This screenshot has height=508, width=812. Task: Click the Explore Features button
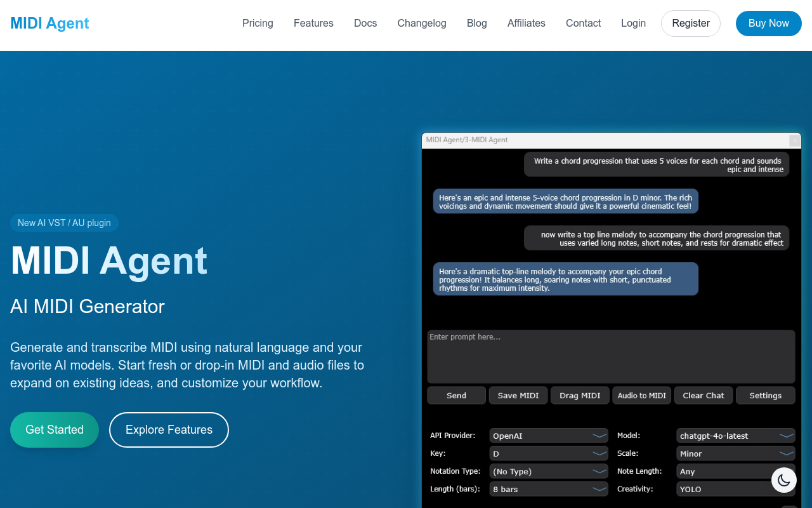[x=169, y=430]
